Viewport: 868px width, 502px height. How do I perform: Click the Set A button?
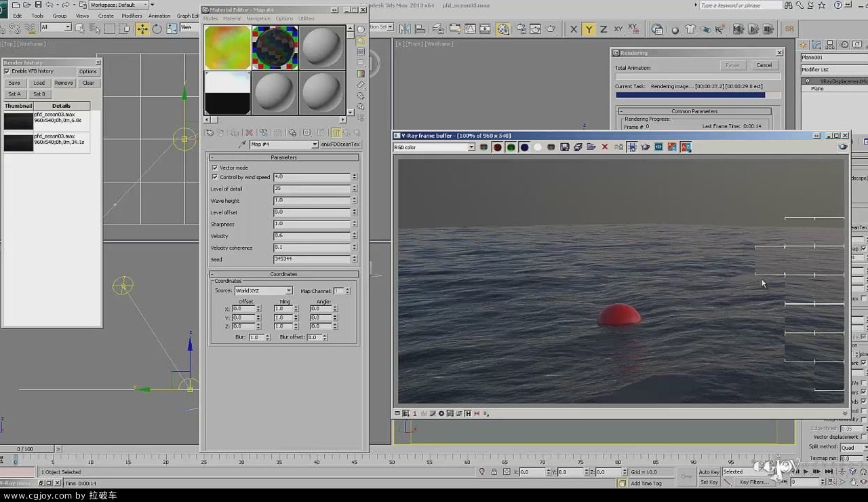pyautogui.click(x=14, y=94)
